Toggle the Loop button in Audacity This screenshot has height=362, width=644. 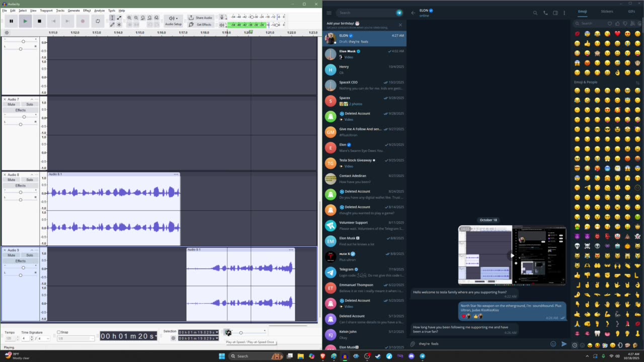98,21
